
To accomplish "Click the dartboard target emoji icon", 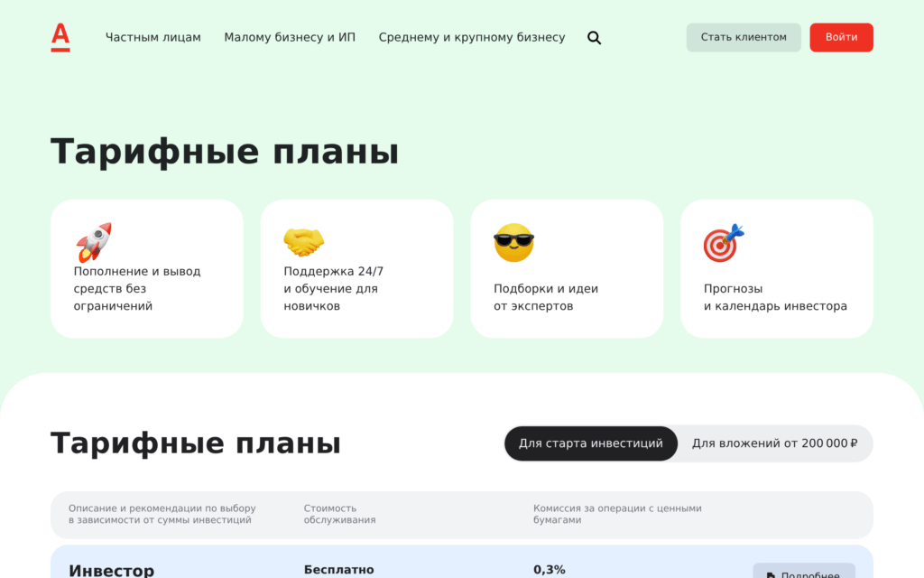I will click(724, 242).
